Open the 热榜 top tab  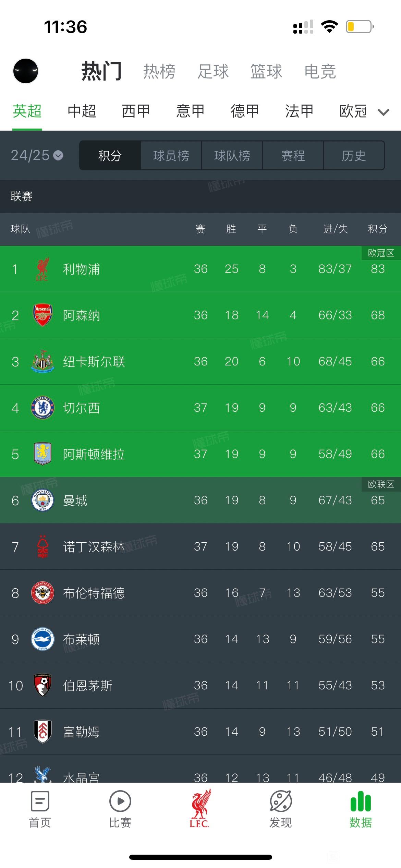tap(159, 71)
